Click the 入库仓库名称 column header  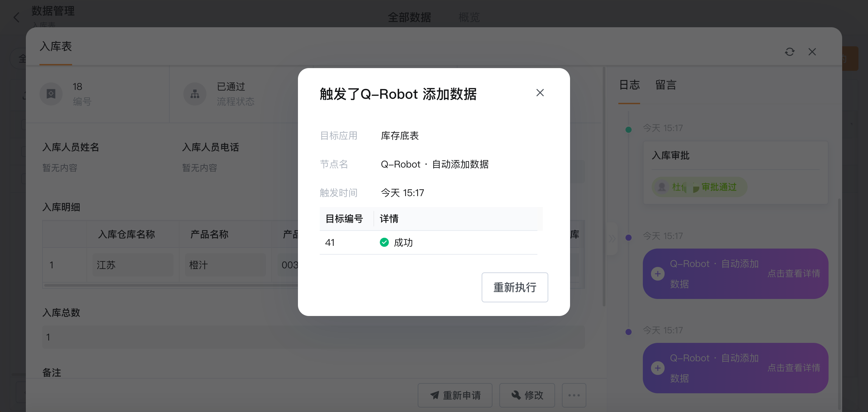click(127, 234)
